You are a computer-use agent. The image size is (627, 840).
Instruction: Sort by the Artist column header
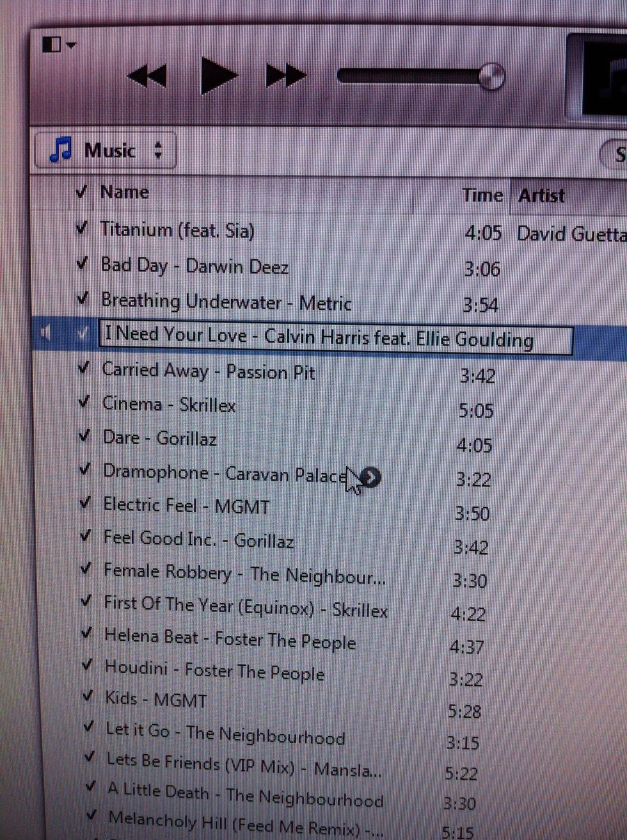(541, 195)
